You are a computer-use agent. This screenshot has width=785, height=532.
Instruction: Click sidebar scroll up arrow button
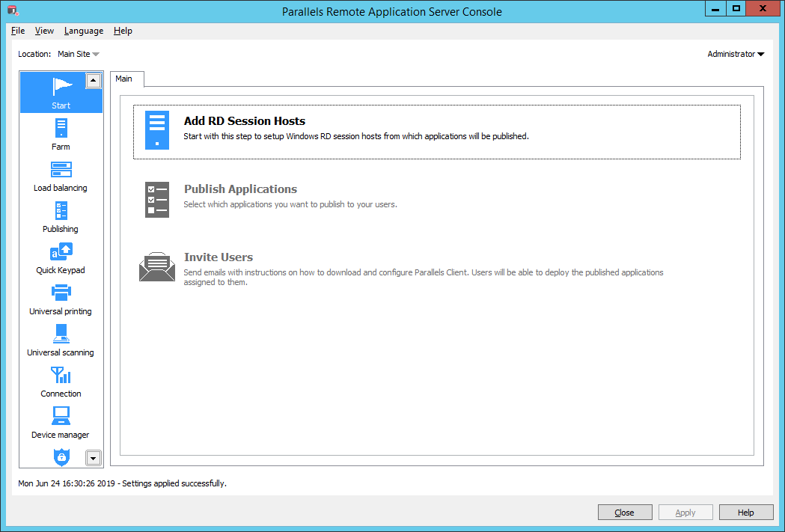[x=93, y=81]
